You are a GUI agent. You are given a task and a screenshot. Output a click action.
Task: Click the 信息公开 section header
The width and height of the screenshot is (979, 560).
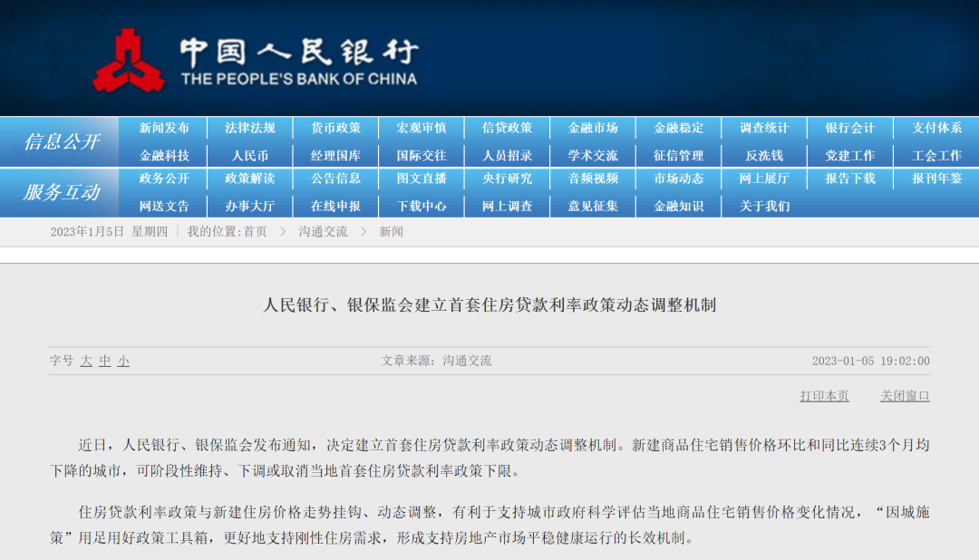click(62, 141)
